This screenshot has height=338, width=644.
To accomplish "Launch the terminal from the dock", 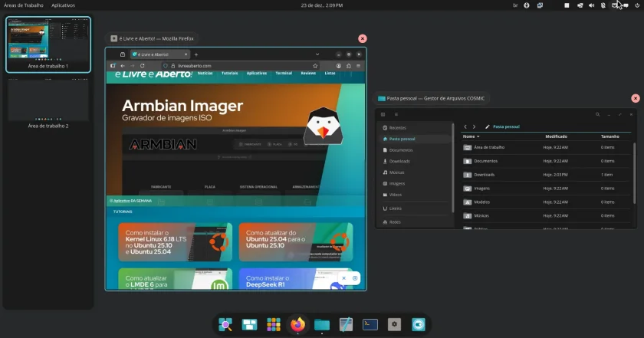I will point(370,324).
